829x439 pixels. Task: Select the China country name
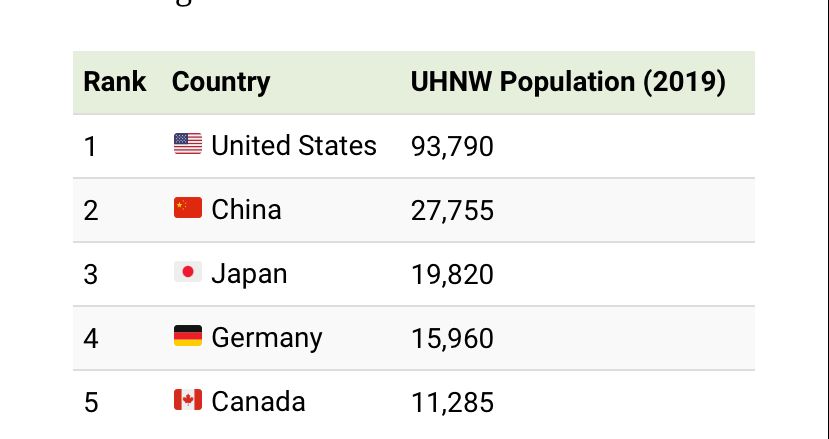pyautogui.click(x=246, y=210)
